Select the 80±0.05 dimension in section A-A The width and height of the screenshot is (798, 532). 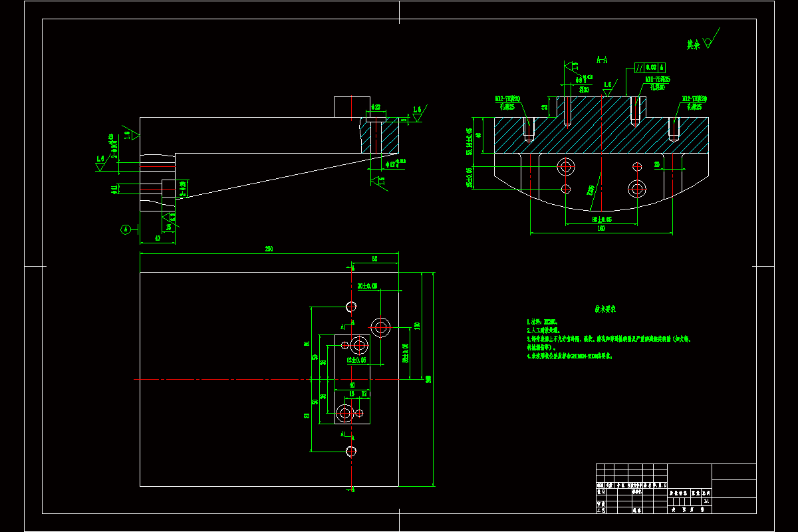coord(602,219)
